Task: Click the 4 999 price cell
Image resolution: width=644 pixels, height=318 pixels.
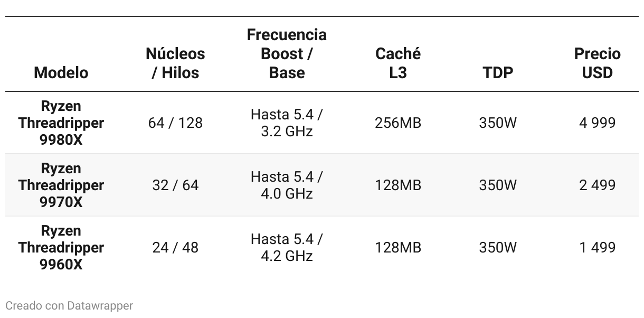Action: click(598, 123)
